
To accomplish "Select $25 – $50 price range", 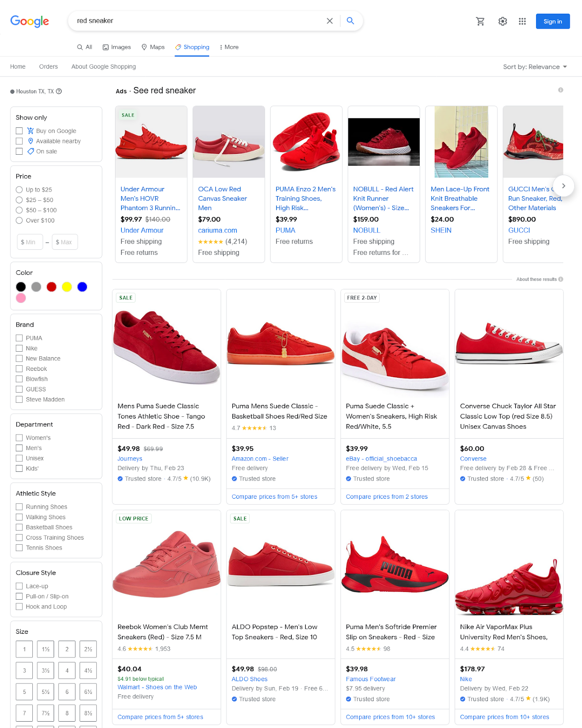I will [x=19, y=200].
